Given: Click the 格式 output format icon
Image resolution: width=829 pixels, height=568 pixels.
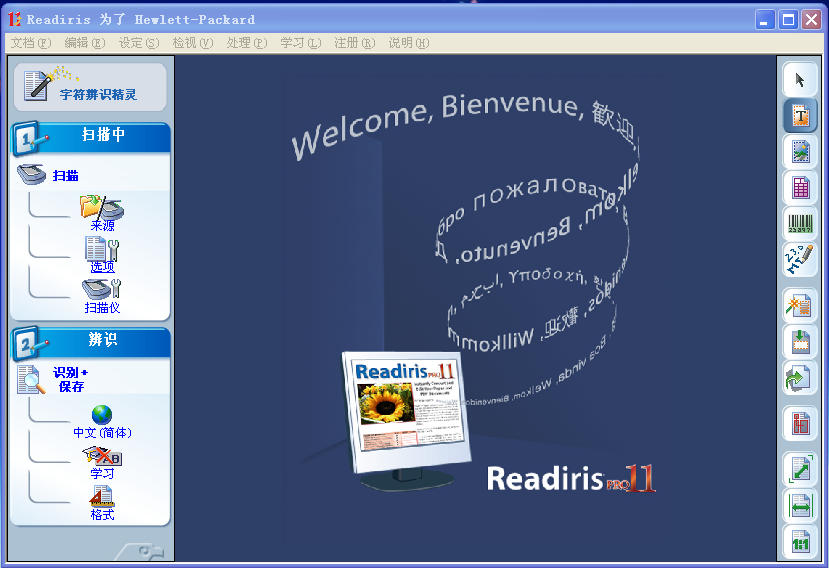Looking at the screenshot, I should coord(102,497).
